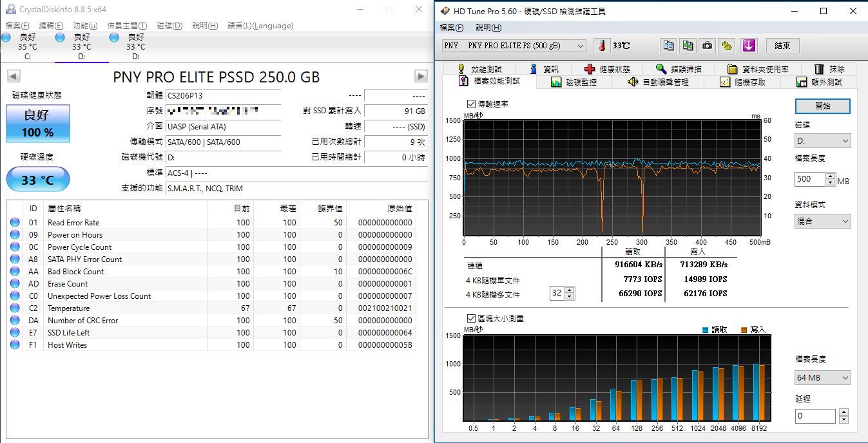Go to next disk with right arrow
Image resolution: width=868 pixels, height=443 pixels.
421,77
